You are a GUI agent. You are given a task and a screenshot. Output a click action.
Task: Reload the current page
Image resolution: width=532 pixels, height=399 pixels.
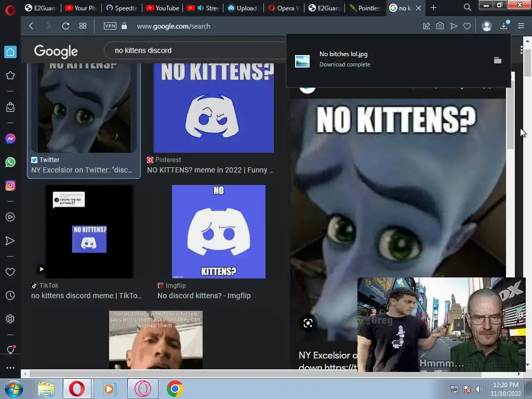point(66,26)
